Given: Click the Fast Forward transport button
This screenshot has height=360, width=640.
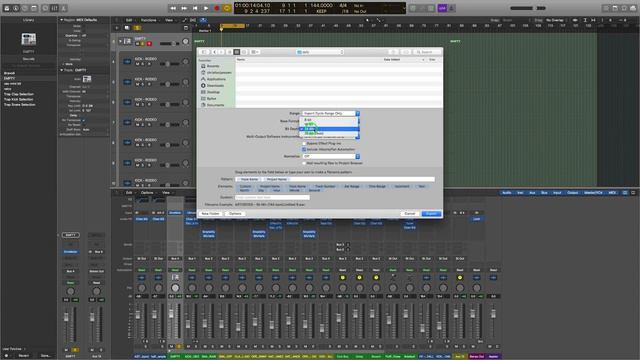Looking at the screenshot, I should pos(184,8).
